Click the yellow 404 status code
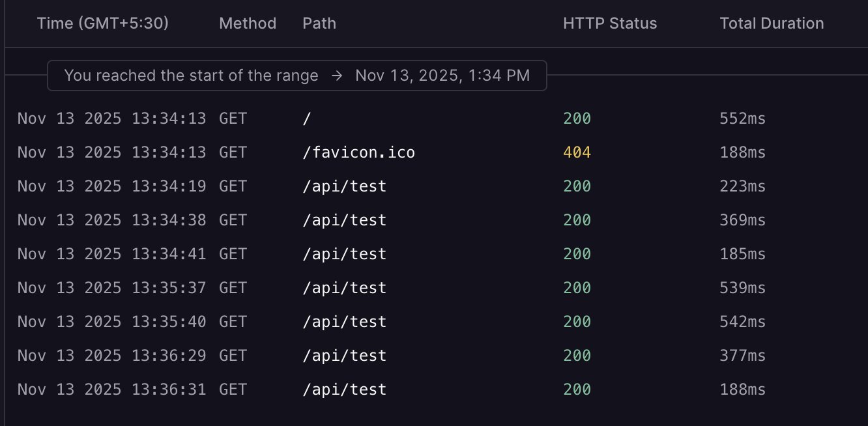This screenshot has width=868, height=426. pos(577,152)
